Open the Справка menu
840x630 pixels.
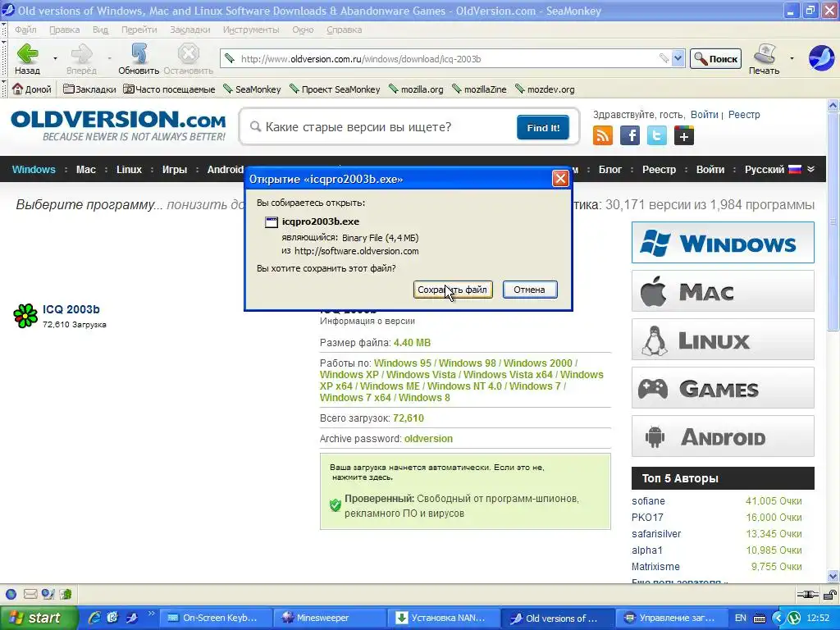point(344,30)
